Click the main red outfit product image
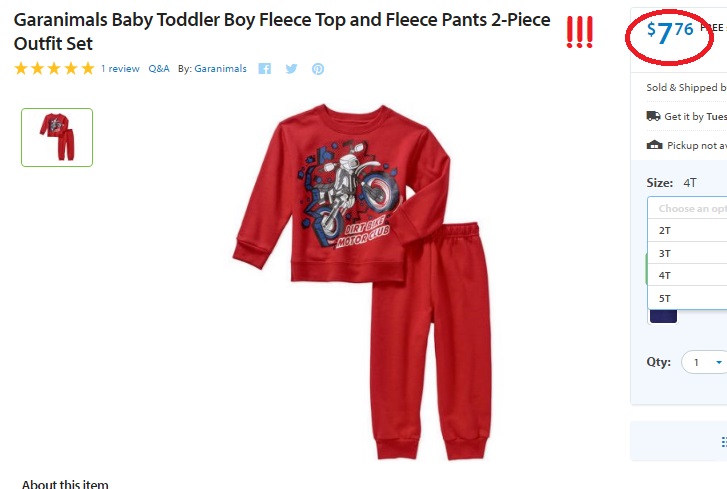Viewport: 727px width, 489px height. 362,281
